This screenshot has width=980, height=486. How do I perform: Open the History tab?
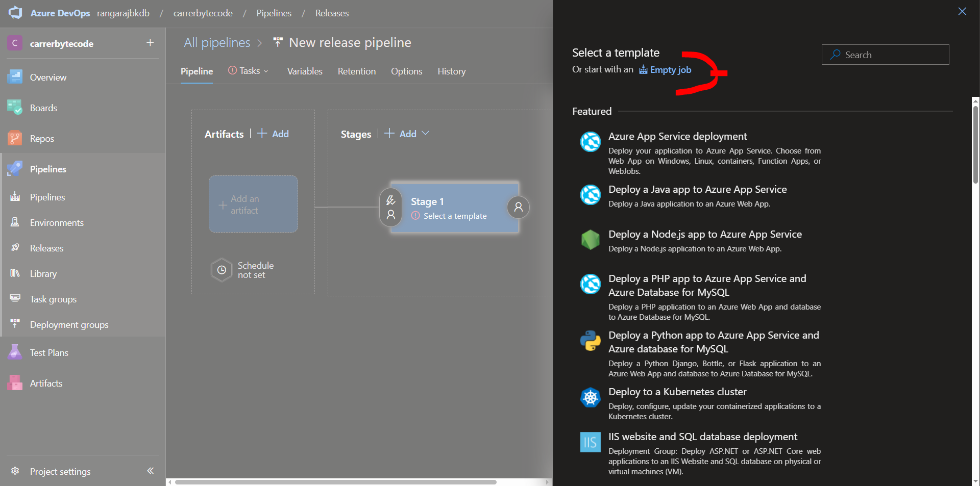pos(451,71)
